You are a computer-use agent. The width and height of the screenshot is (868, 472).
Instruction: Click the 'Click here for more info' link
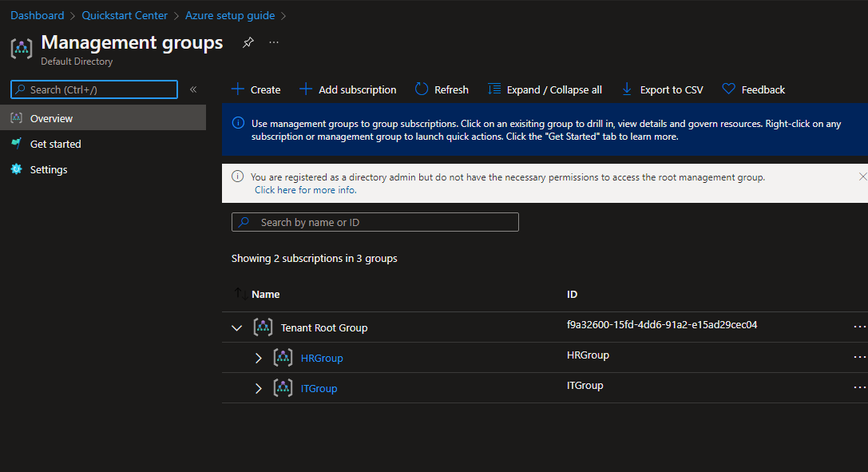[305, 190]
